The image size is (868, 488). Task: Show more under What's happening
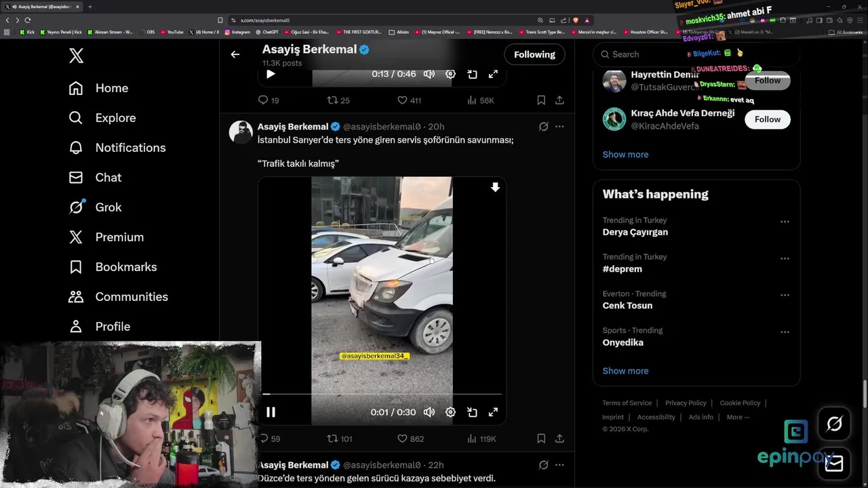click(625, 371)
